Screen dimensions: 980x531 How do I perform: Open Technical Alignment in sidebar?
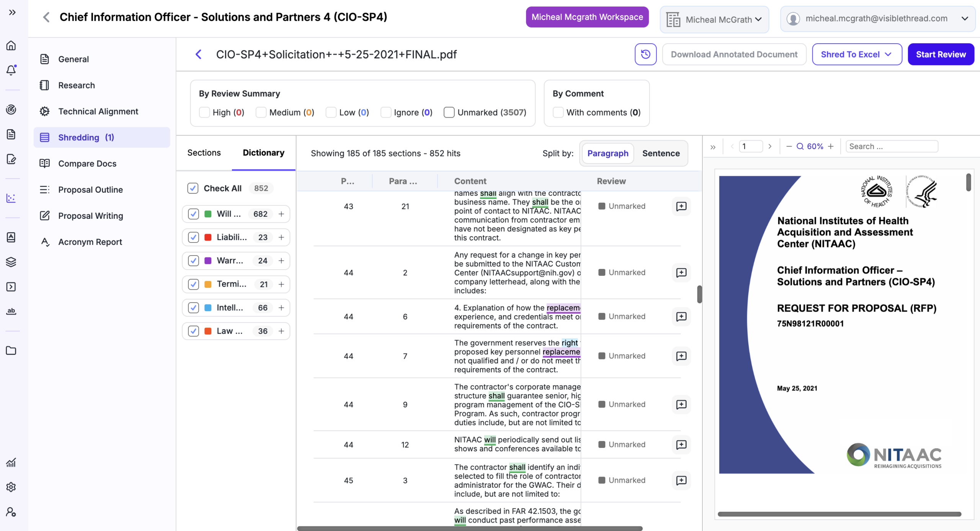tap(102, 111)
